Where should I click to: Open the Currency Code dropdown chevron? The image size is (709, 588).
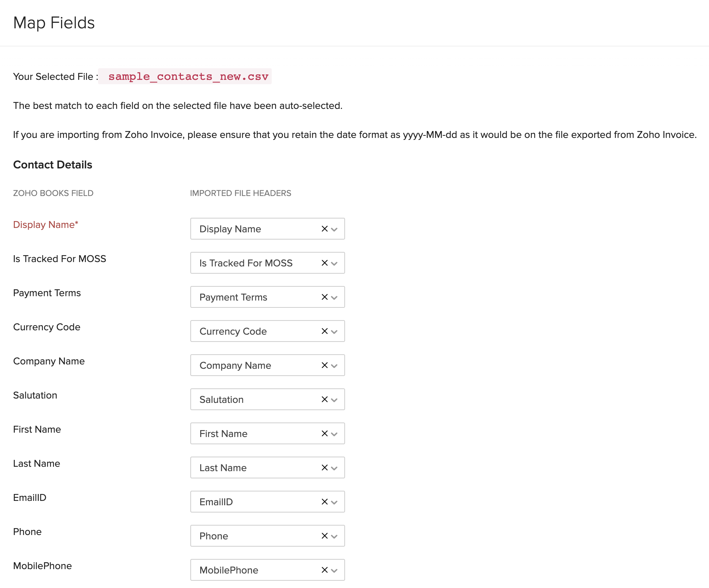tap(335, 332)
